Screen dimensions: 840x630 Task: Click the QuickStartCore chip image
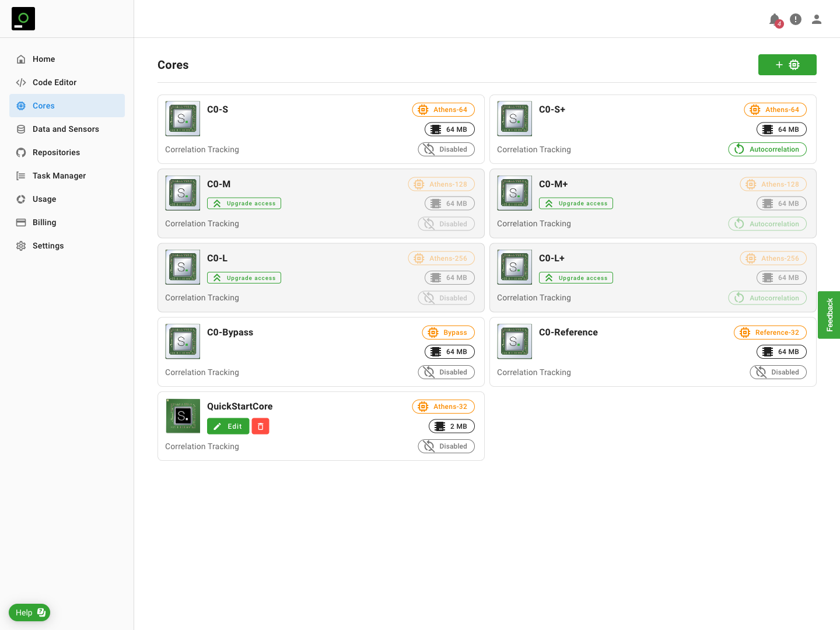[183, 416]
